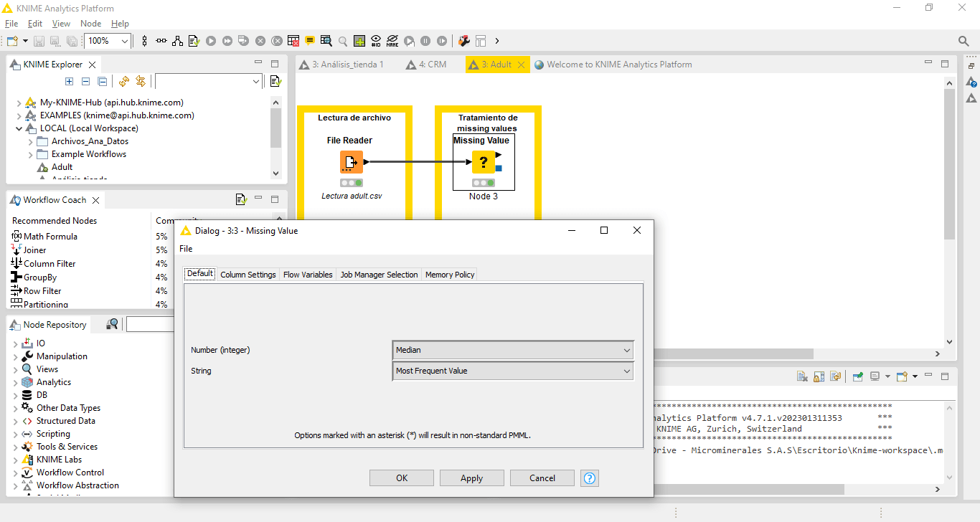The width and height of the screenshot is (980, 522).
Task: Expand the Manipulation category in Node Repository
Action: pos(16,356)
